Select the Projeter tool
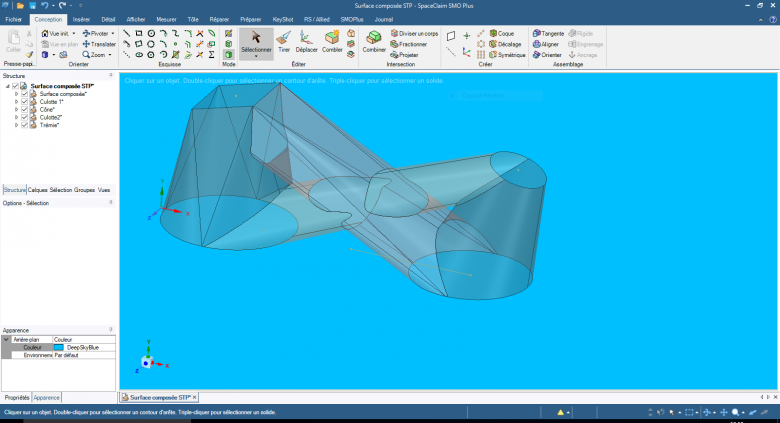This screenshot has width=780, height=423. pos(408,55)
